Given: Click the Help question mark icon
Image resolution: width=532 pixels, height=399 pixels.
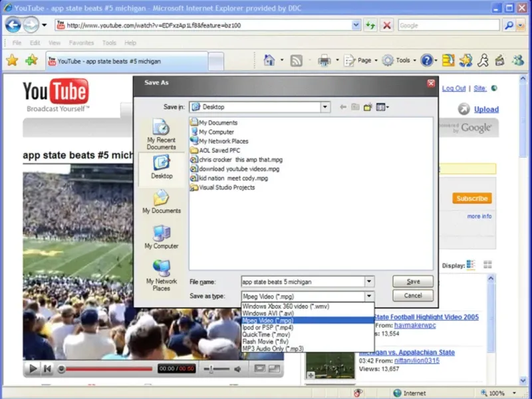Looking at the screenshot, I should tap(426, 61).
